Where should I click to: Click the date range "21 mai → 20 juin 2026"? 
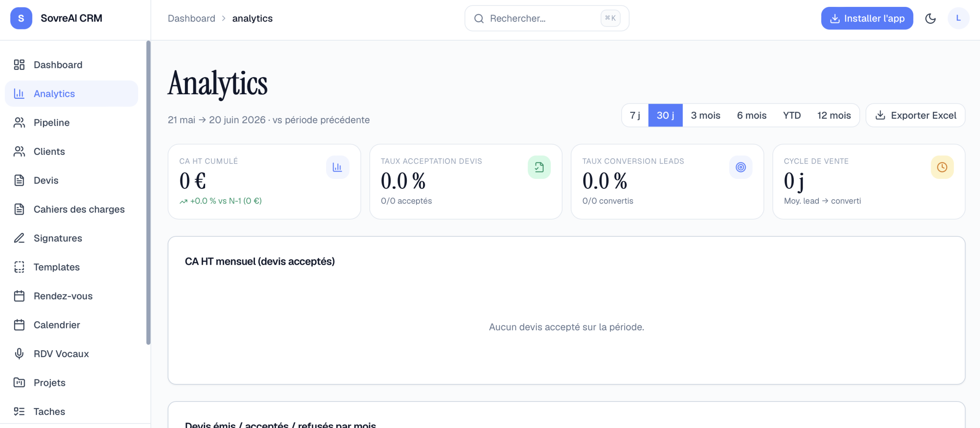216,120
